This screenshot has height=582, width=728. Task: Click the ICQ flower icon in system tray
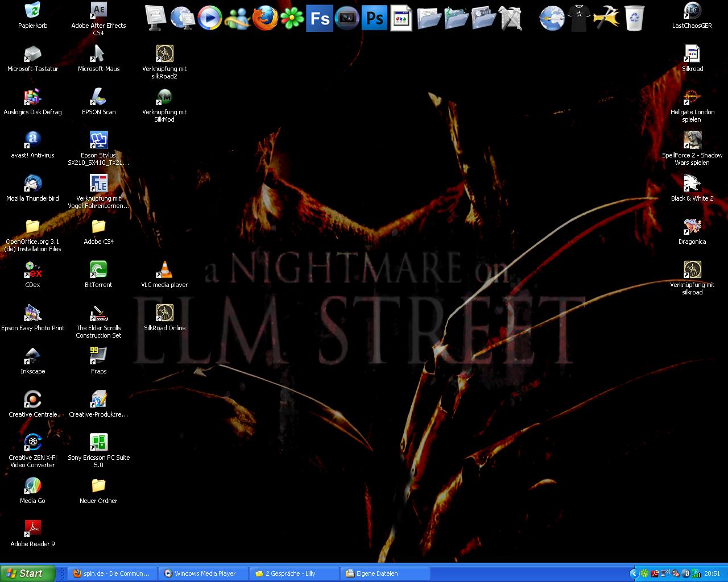[644, 573]
